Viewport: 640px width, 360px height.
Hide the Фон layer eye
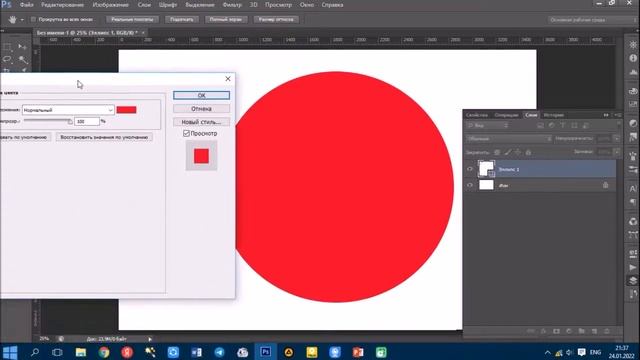(x=470, y=185)
